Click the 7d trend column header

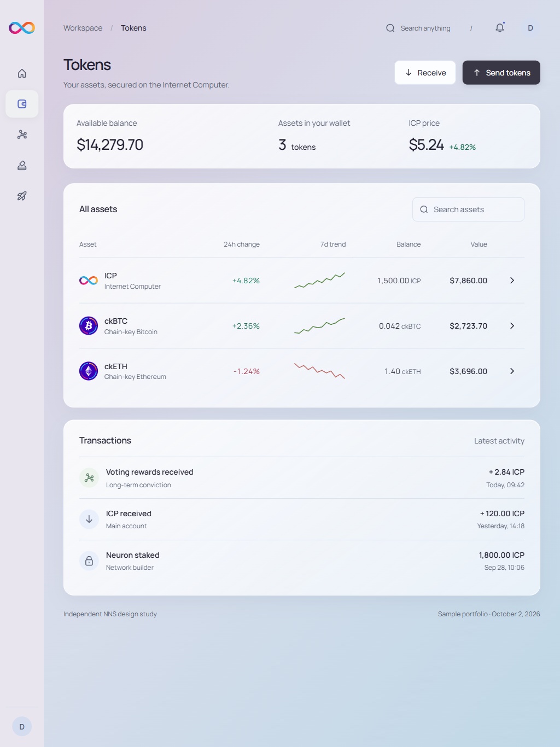(x=333, y=244)
